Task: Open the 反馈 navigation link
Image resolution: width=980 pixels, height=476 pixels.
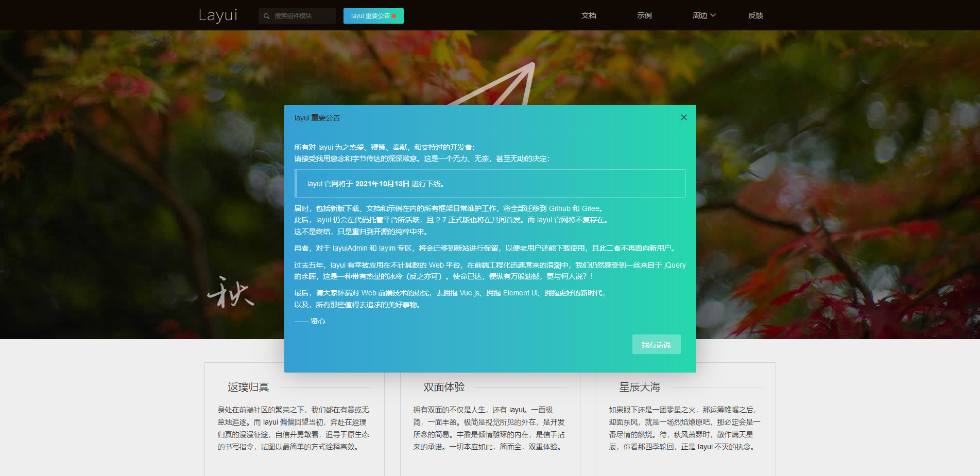Action: (x=755, y=15)
